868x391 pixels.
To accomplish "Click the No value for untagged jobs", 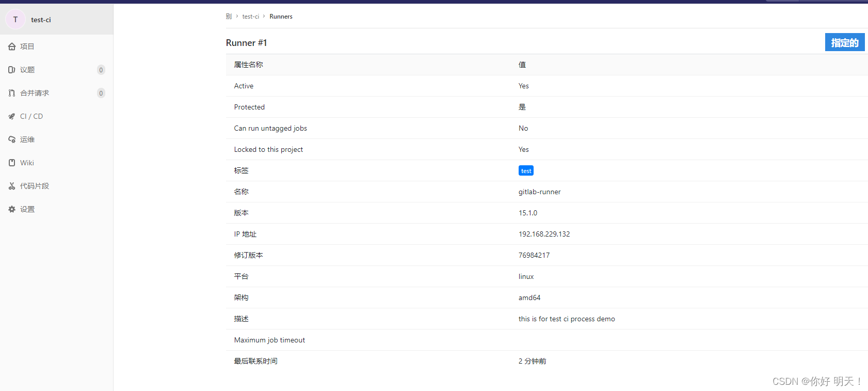I will coord(523,128).
